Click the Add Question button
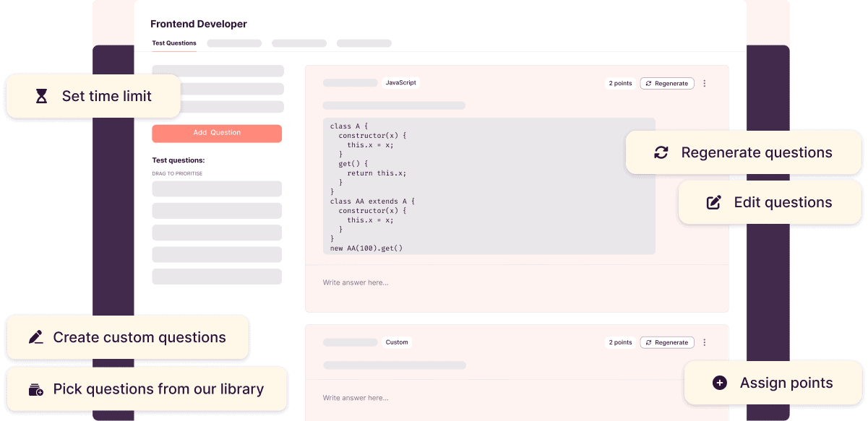Screen dimensions: 868x421 pos(217,134)
